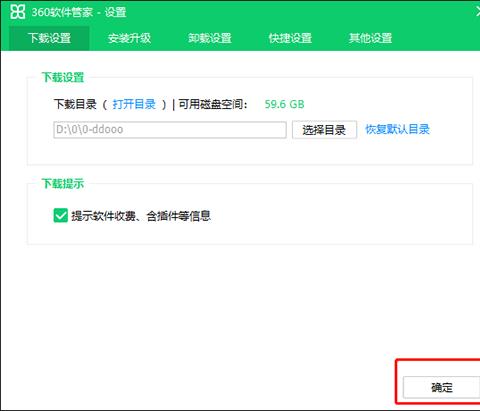Screen dimensions: 480x411
Task: Open the 安装升级 tab
Action: (x=129, y=38)
